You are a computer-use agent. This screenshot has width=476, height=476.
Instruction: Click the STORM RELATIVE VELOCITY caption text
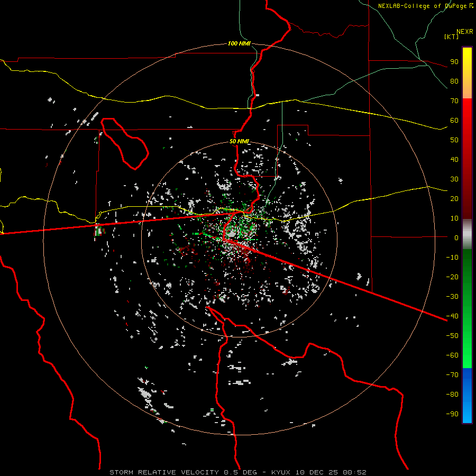coord(164,472)
